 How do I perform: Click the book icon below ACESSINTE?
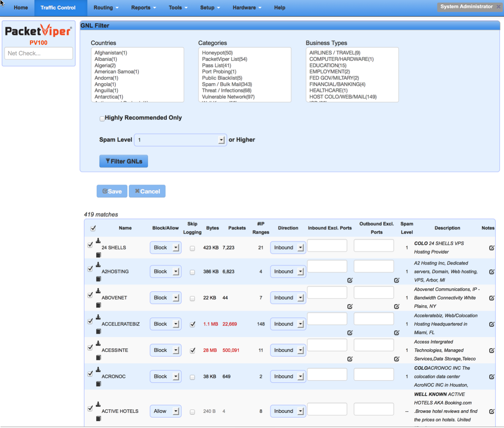point(99,358)
